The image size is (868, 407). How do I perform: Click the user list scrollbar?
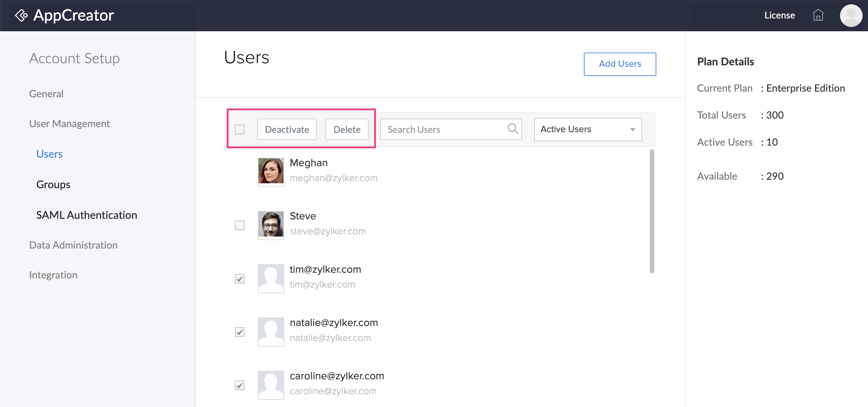tap(652, 211)
